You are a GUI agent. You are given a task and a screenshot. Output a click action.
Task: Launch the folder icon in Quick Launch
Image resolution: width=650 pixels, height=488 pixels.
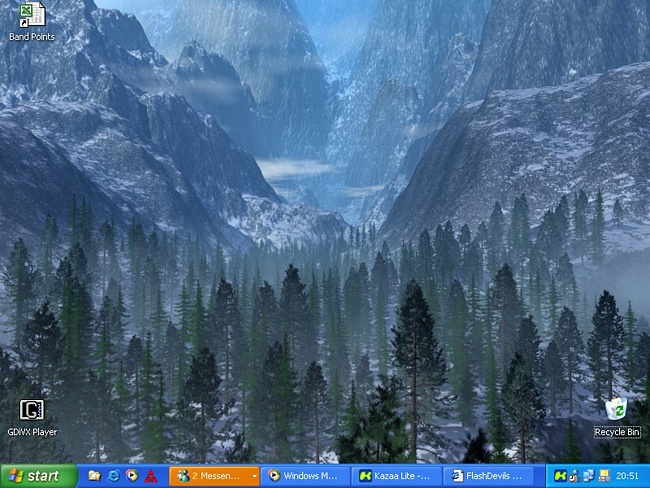(95, 476)
